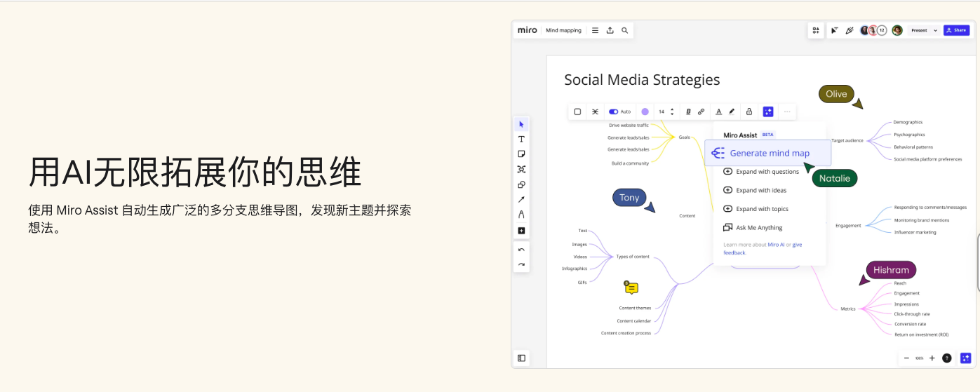The height and width of the screenshot is (392, 980).
Task: Open the purple color swatch
Action: (645, 111)
